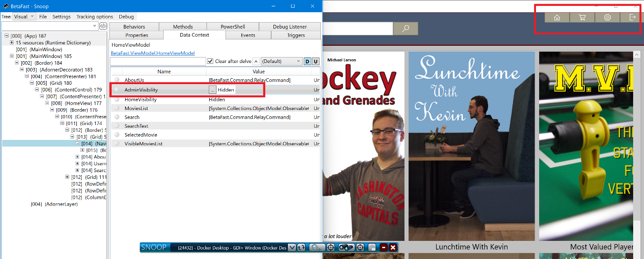Select the Data Context tab
Image resolution: width=644 pixels, height=259 pixels.
click(x=194, y=35)
